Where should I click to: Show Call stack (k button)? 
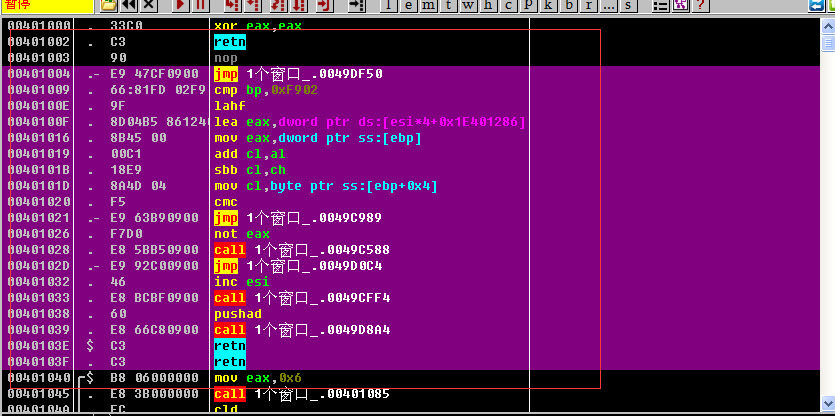[549, 5]
